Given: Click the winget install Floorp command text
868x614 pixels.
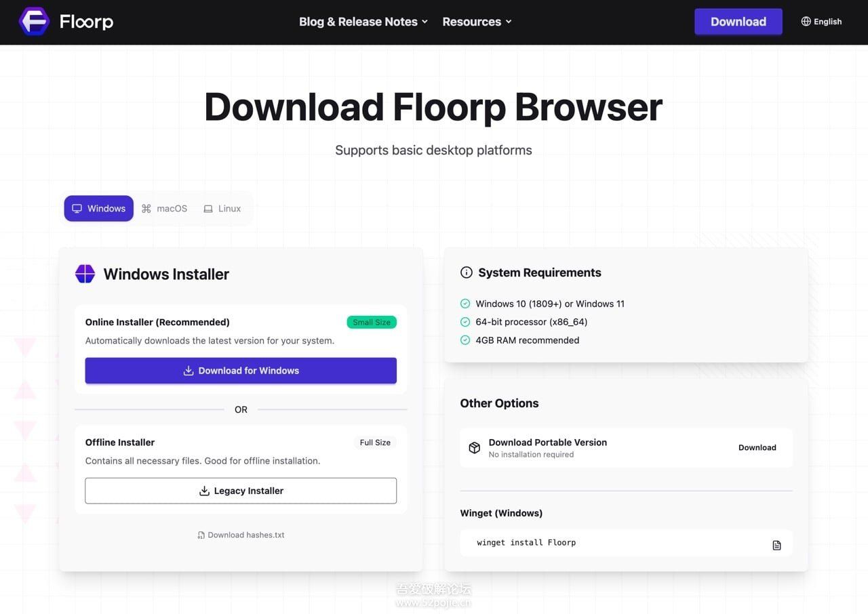Looking at the screenshot, I should click(526, 543).
